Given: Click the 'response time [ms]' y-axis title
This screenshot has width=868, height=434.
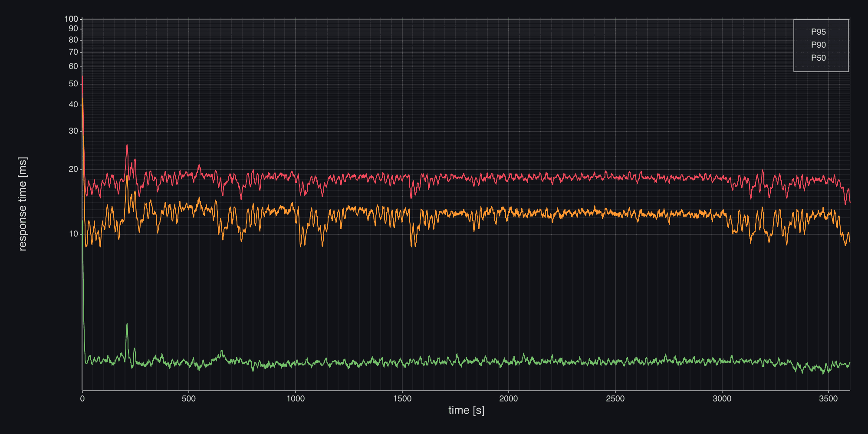Looking at the screenshot, I should (23, 204).
